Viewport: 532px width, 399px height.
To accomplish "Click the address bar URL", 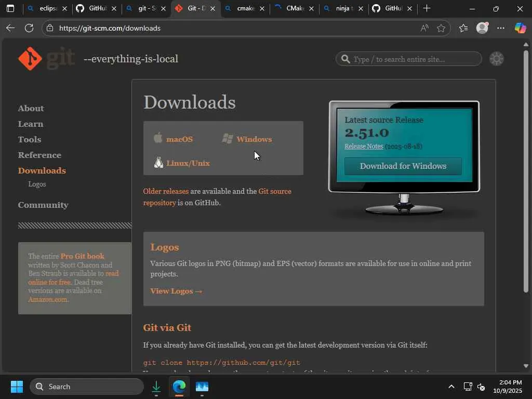I will (x=110, y=28).
